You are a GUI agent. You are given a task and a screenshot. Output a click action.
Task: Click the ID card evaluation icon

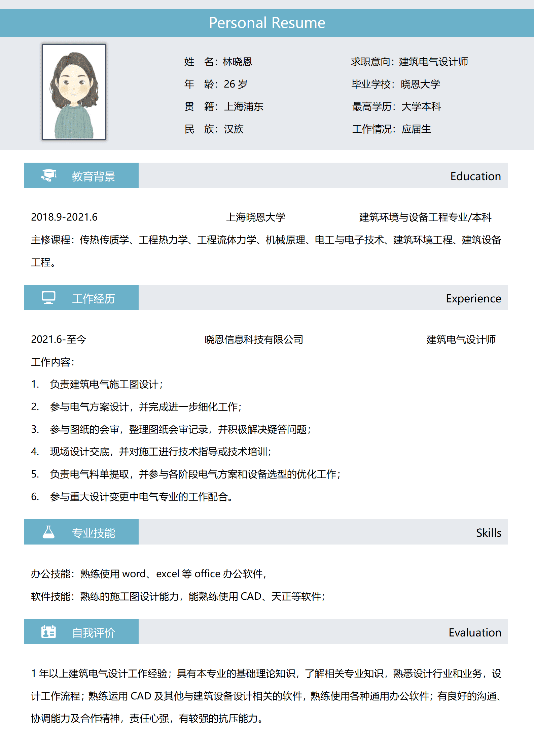click(48, 632)
